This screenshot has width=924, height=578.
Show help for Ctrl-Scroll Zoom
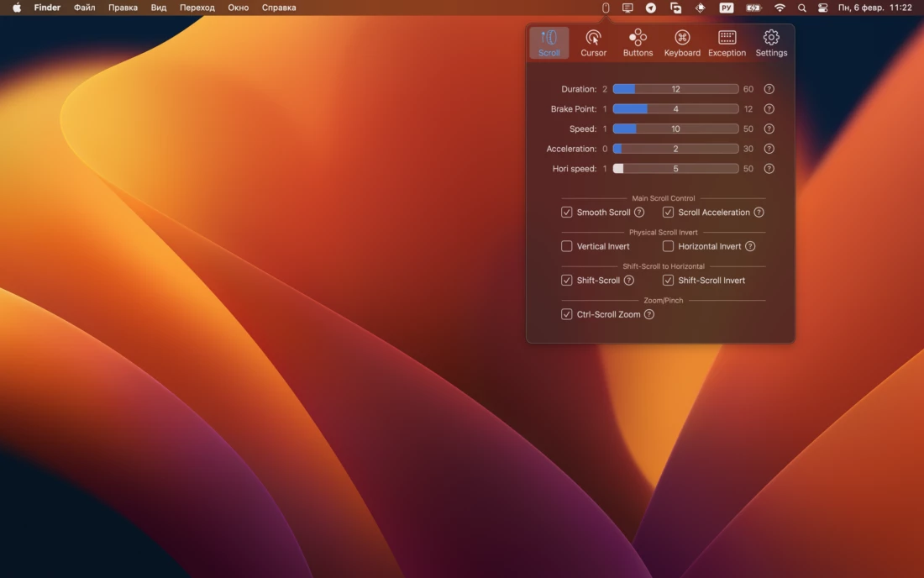coord(648,314)
